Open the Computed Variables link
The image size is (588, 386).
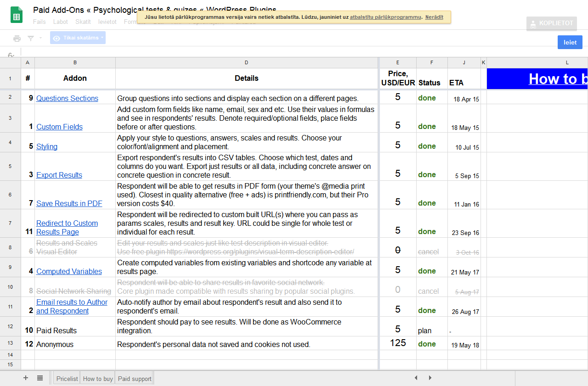coord(69,271)
